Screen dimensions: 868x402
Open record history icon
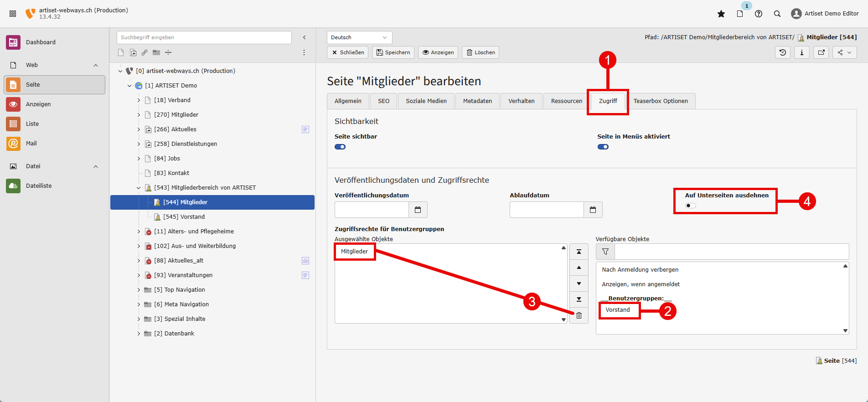click(x=783, y=52)
